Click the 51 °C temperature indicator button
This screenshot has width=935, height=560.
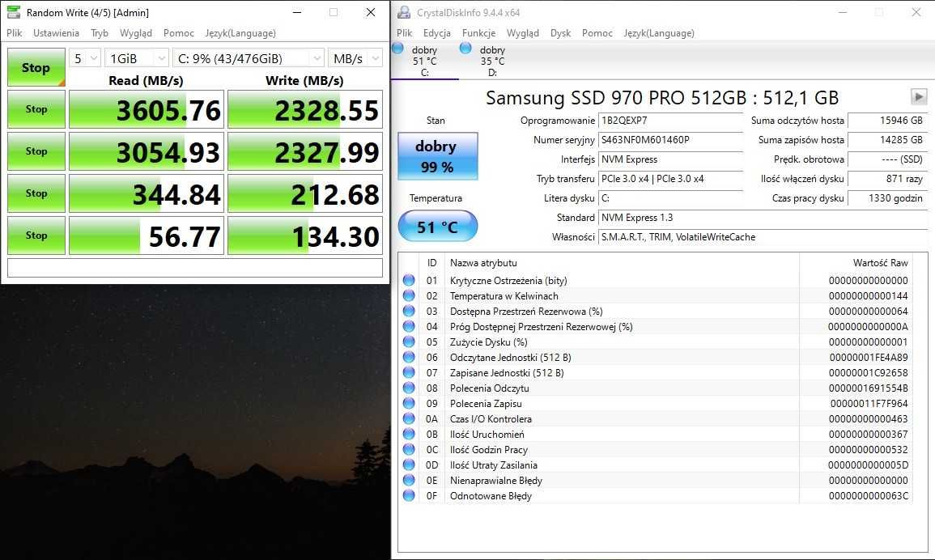tap(438, 227)
